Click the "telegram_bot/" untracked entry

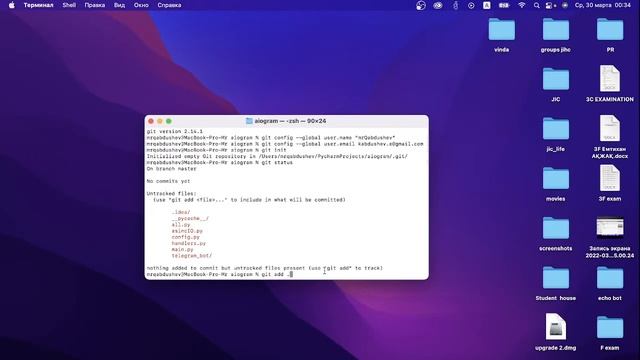(x=192, y=256)
